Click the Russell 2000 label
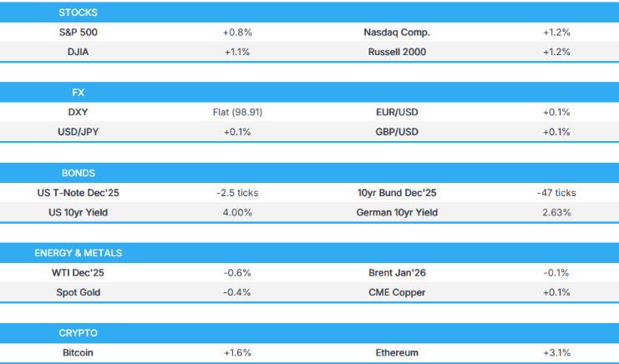 [x=397, y=52]
